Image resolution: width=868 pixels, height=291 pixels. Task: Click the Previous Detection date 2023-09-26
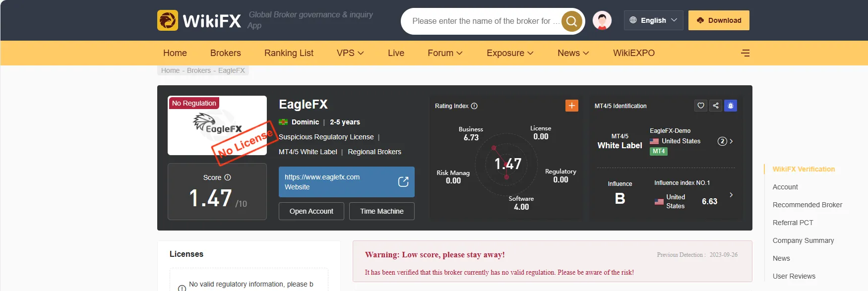tap(723, 255)
